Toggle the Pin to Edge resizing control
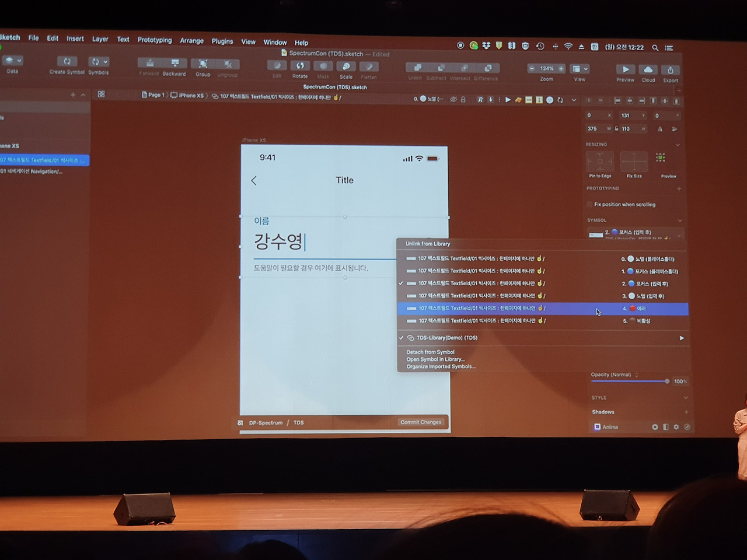This screenshot has width=747, height=560. tap(600, 161)
